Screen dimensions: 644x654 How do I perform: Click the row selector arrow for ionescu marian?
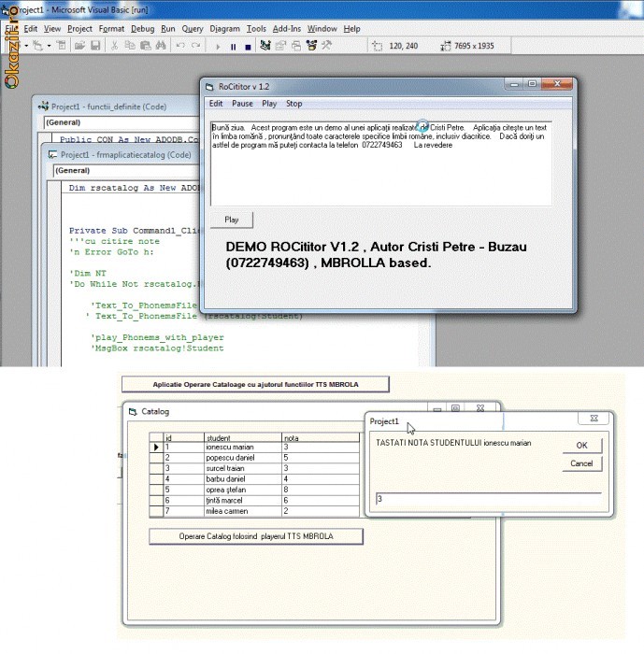(x=156, y=448)
